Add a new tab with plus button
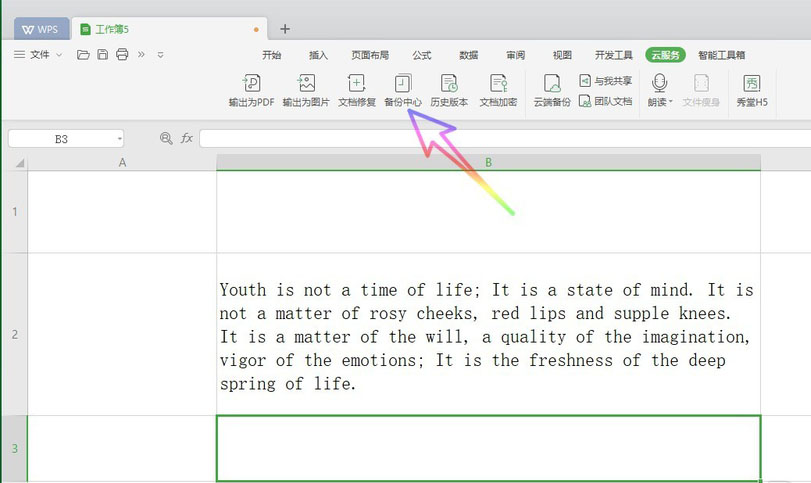Image resolution: width=811 pixels, height=483 pixels. 285,29
